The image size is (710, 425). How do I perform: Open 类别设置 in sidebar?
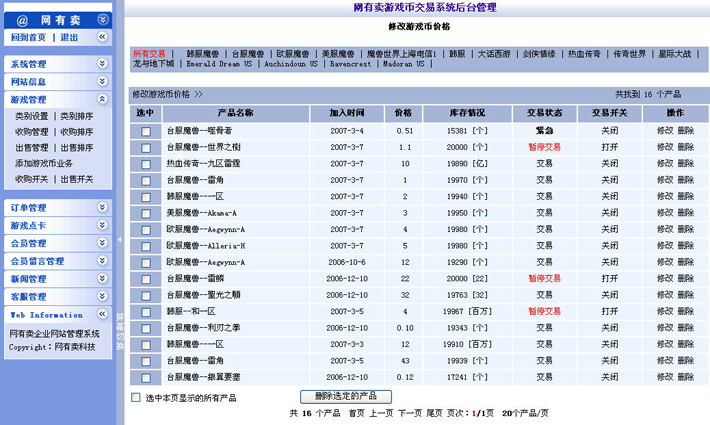point(31,116)
